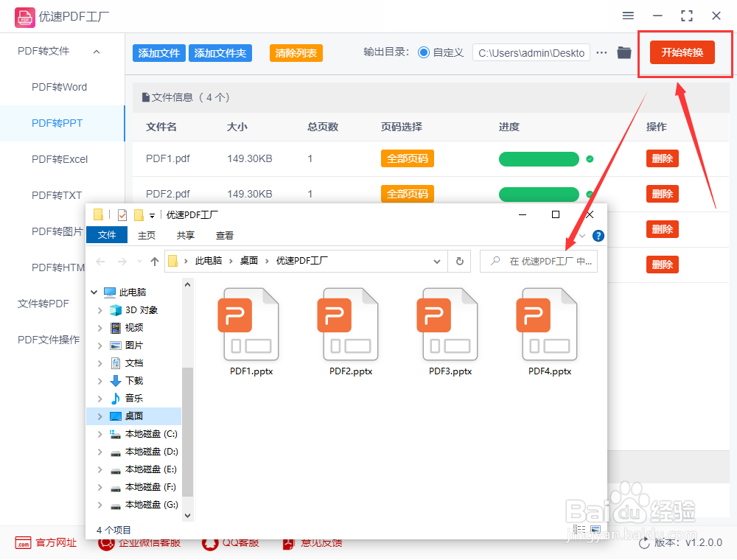Expand 图片 tree node arrow
Viewport: 737px width, 560px height.
(x=99, y=346)
